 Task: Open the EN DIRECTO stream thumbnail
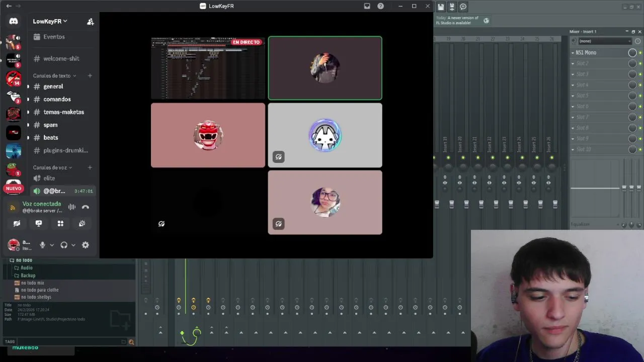pos(208,68)
